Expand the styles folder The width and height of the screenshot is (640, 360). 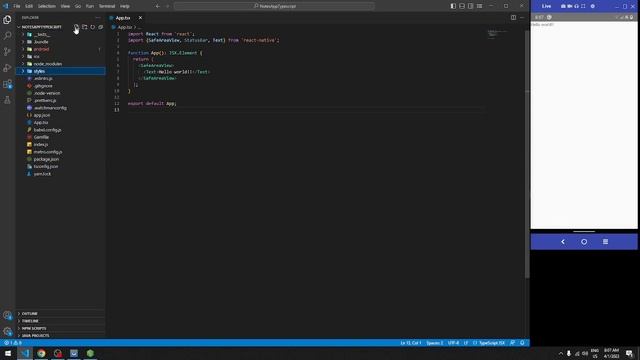click(60, 71)
